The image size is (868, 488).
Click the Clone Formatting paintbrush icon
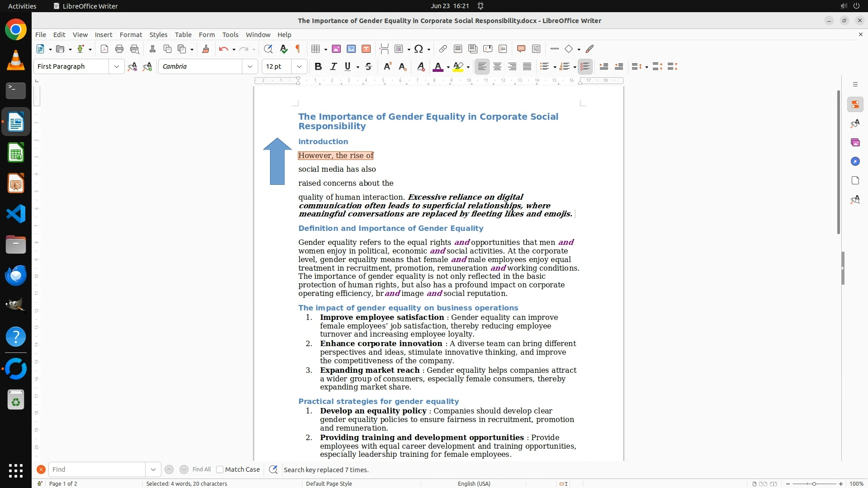point(206,49)
